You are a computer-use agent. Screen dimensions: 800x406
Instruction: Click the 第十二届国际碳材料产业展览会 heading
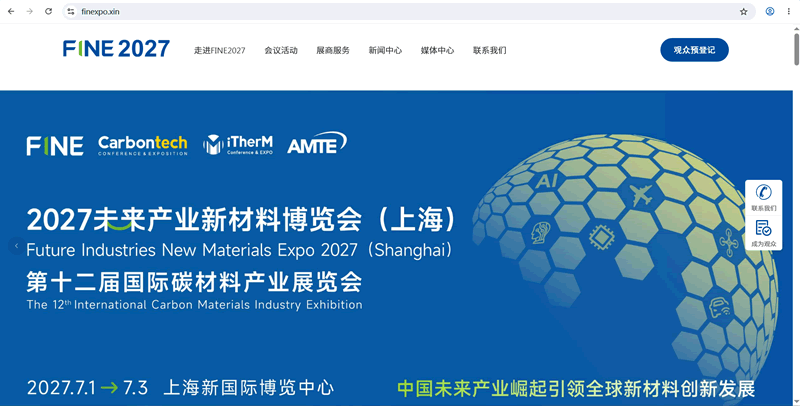(194, 282)
